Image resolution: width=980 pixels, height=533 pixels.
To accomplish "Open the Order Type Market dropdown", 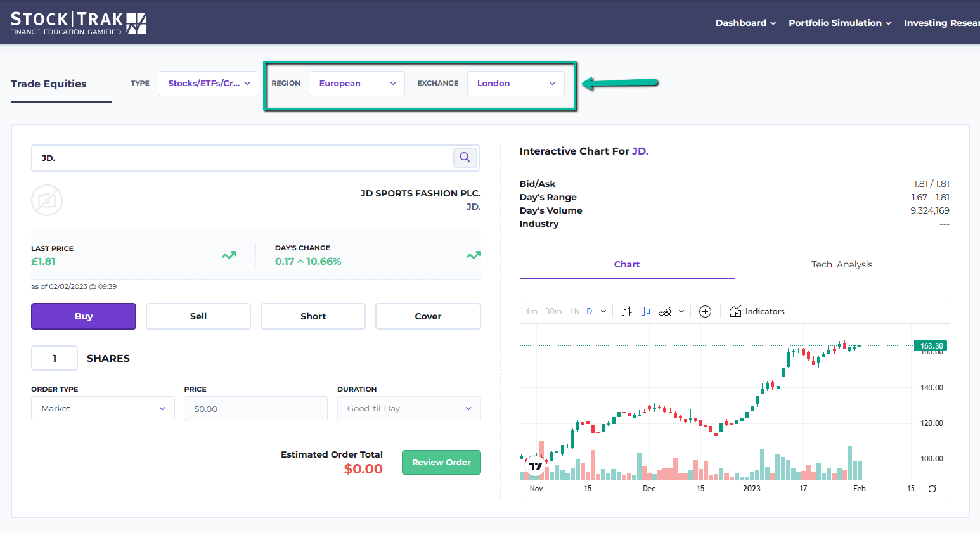I will 103,409.
